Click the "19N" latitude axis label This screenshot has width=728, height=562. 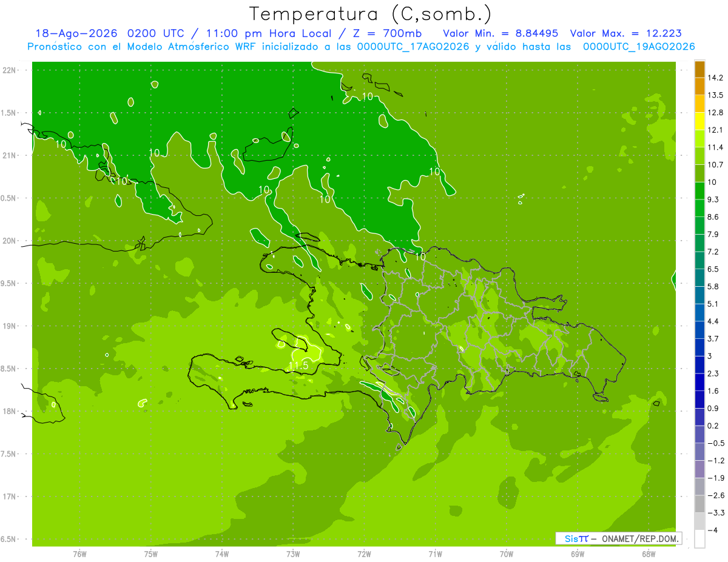point(9,326)
